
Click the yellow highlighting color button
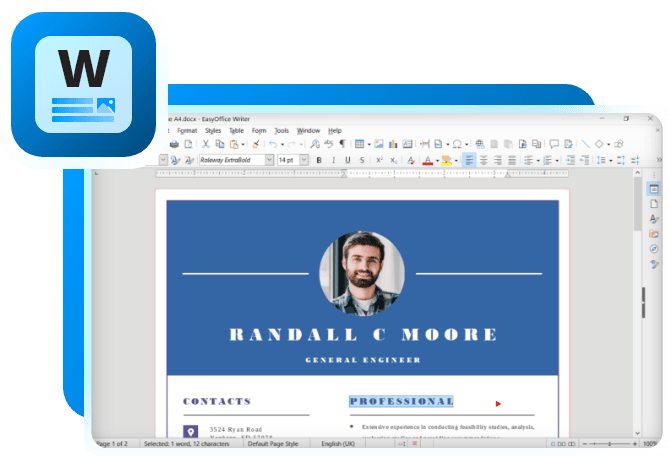(x=446, y=160)
